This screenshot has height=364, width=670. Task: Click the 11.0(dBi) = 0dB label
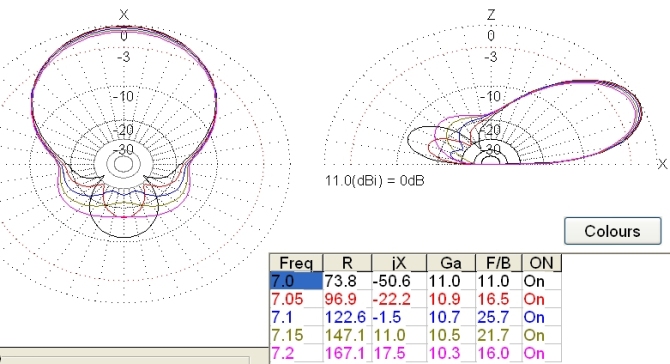point(375,181)
